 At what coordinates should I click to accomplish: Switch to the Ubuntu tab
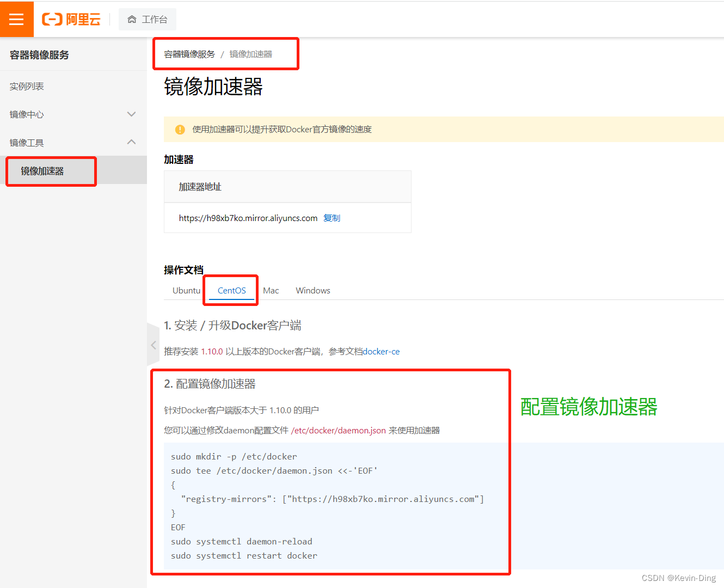pos(186,291)
